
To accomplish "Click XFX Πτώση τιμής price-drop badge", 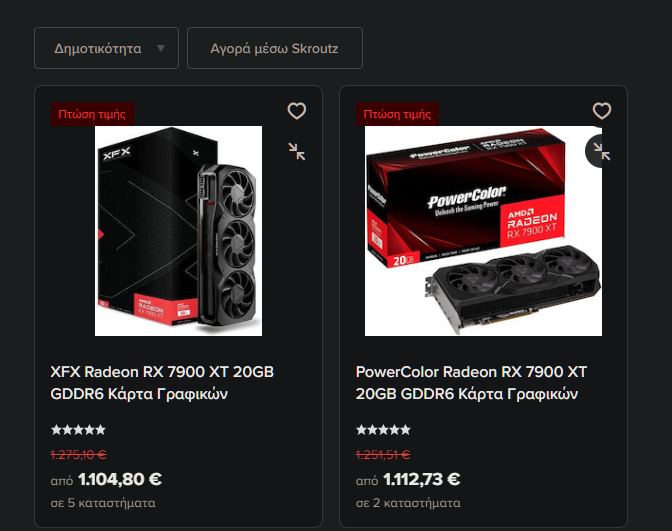I will 92,114.
